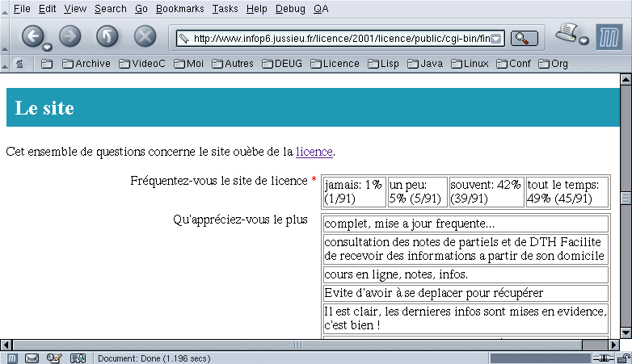This screenshot has height=364, width=632.
Task: Open Mail component envelope icon
Action: tap(32, 358)
